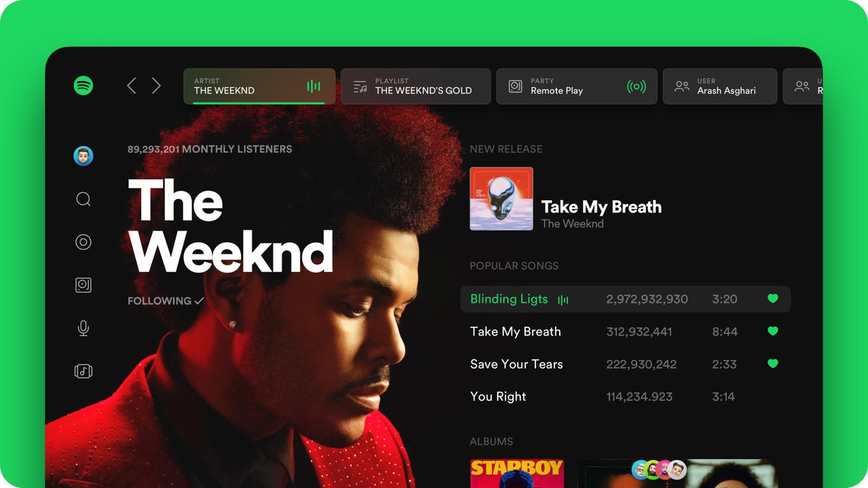Viewport: 868px width, 488px height.
Task: Click the NEW RELEASE heading
Action: (506, 149)
